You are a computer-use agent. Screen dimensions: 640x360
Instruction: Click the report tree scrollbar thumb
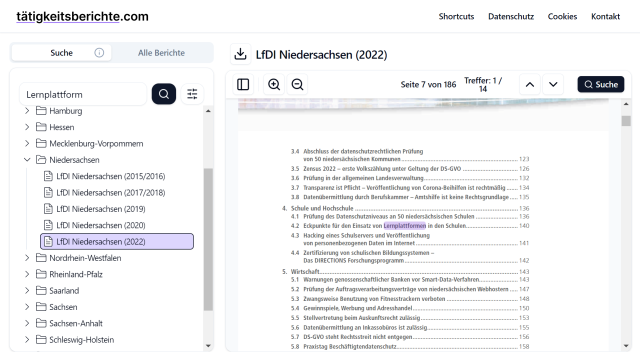pyautogui.click(x=208, y=240)
